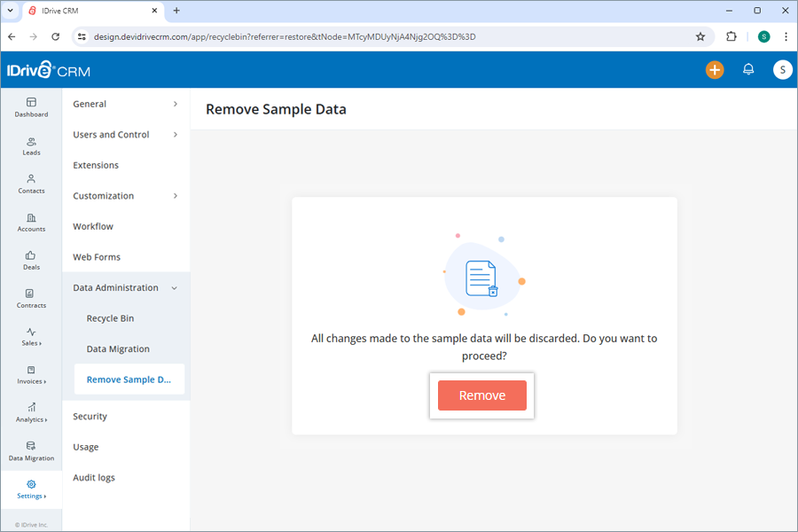
Task: Select the Contracts icon
Action: coord(31,299)
